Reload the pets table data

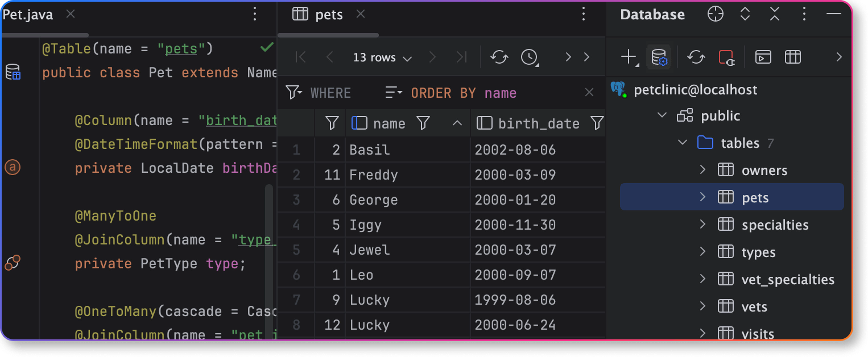pyautogui.click(x=499, y=57)
